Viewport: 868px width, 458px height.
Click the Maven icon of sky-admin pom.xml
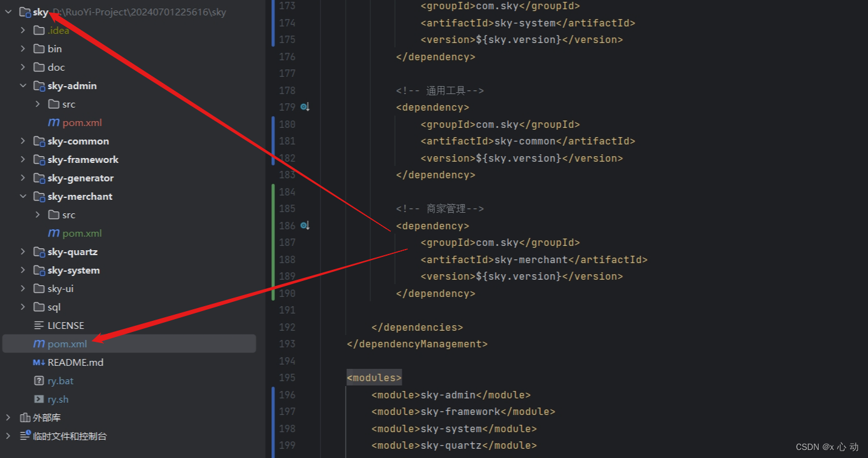pyautogui.click(x=54, y=123)
